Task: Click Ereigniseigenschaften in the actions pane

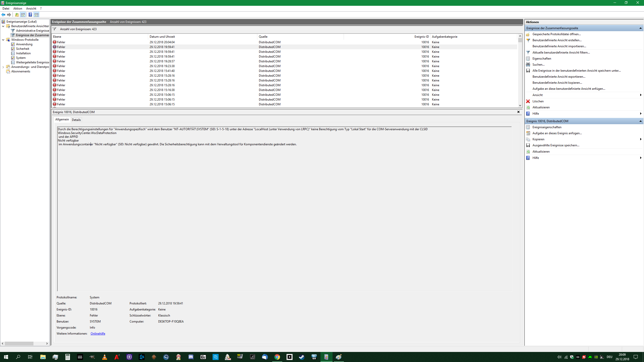Action: [x=547, y=127]
